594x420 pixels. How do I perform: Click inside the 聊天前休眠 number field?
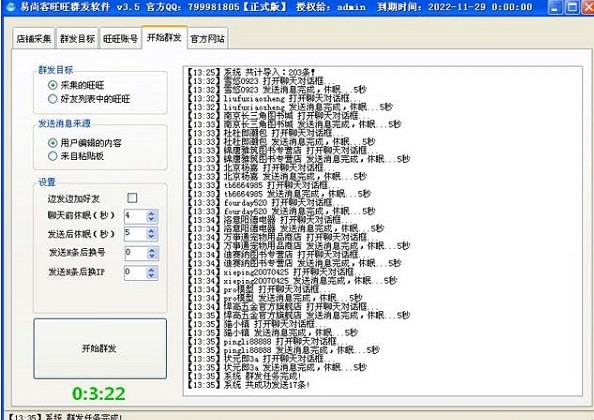pyautogui.click(x=135, y=216)
